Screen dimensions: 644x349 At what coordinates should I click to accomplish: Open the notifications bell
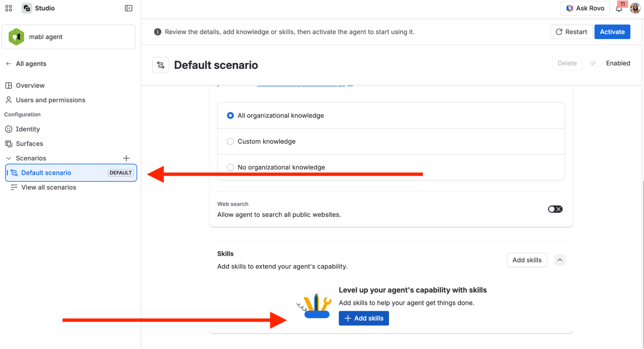coord(619,9)
